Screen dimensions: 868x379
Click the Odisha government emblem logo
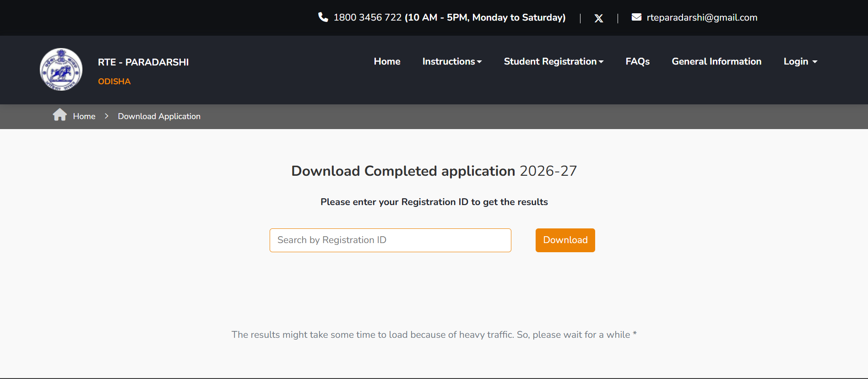pyautogui.click(x=61, y=70)
